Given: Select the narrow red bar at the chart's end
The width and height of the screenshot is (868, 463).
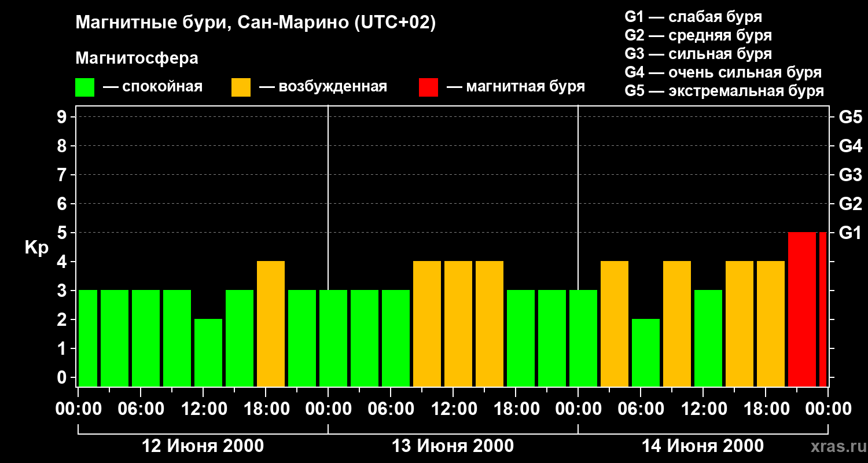Looking at the screenshot, I should point(823,309).
